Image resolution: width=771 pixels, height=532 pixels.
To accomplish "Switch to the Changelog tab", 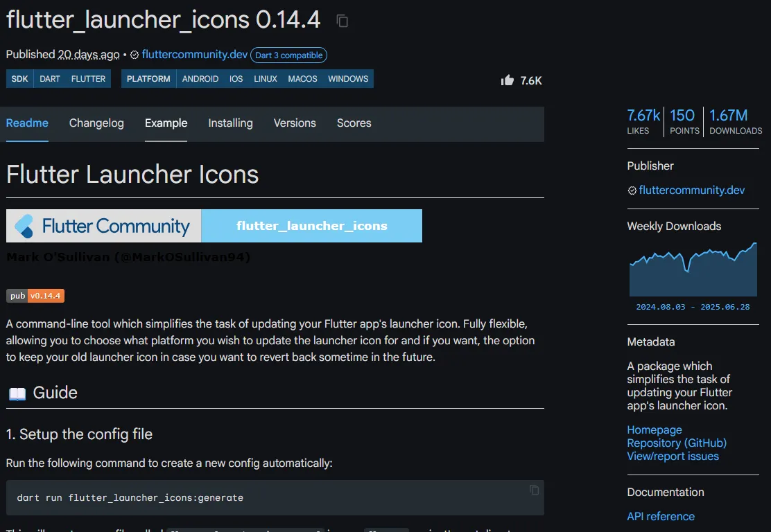I will coord(96,123).
